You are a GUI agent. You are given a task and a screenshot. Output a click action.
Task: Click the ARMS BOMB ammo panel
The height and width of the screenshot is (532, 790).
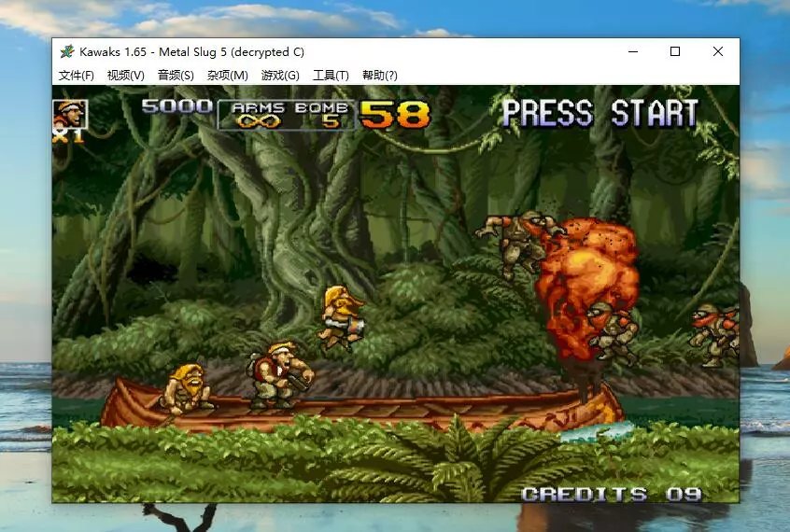pyautogui.click(x=287, y=115)
